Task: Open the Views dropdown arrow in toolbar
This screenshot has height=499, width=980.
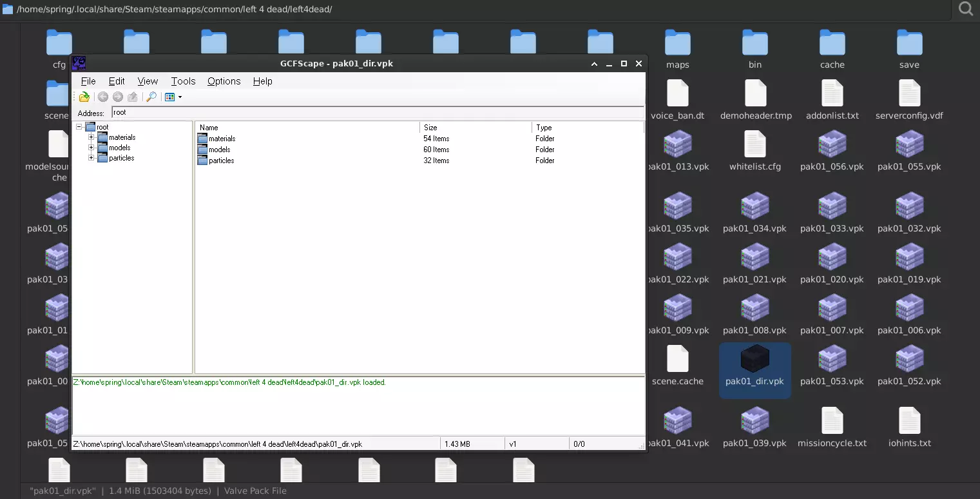Action: point(180,97)
